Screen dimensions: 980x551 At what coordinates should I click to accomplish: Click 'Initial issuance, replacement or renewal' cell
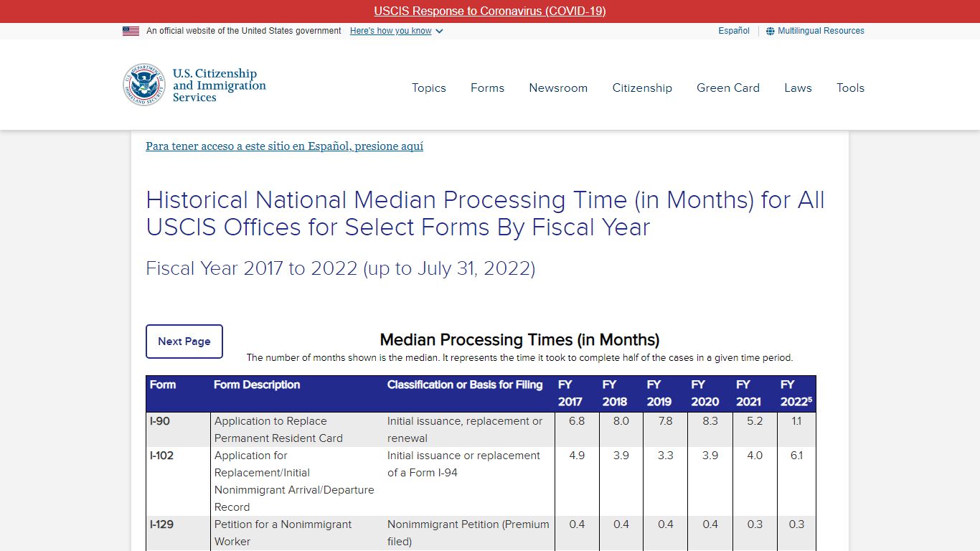[469, 430]
